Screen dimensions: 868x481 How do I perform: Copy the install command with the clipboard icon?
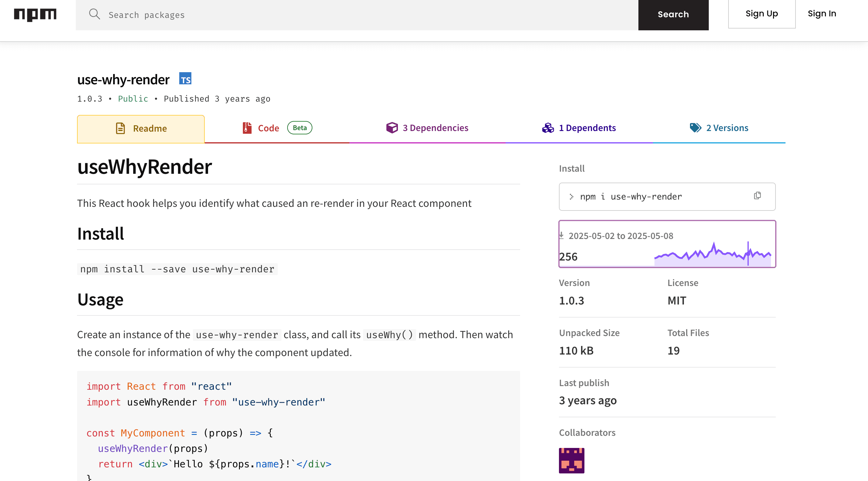tap(757, 196)
